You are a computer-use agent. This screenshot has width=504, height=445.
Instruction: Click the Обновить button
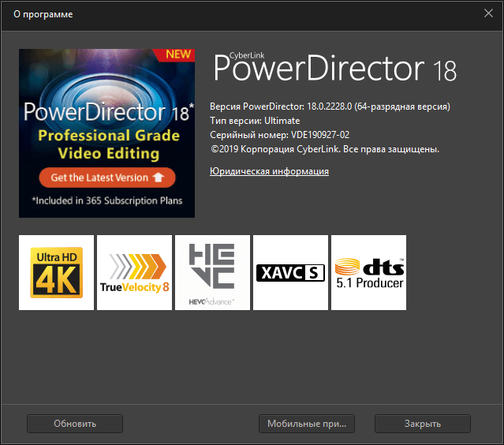click(75, 424)
